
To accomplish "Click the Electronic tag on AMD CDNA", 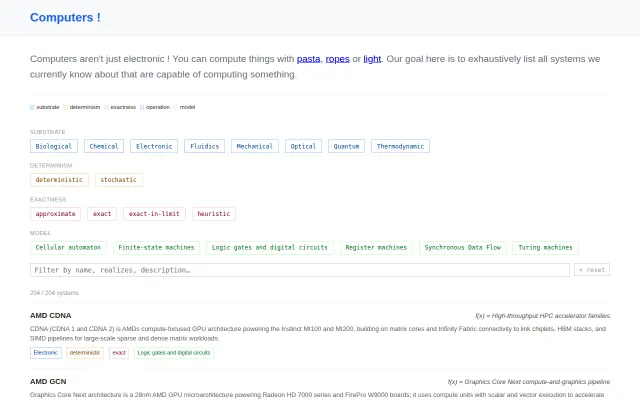I will tap(46, 353).
